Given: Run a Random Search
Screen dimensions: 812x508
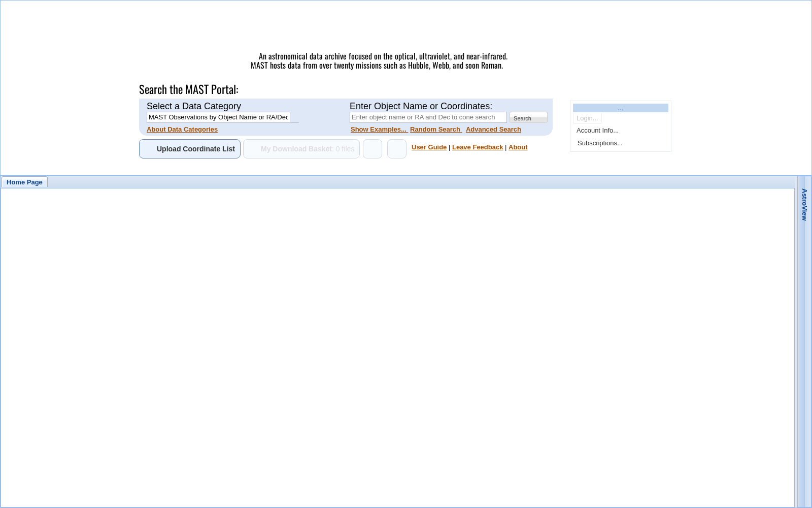Looking at the screenshot, I should tap(435, 130).
